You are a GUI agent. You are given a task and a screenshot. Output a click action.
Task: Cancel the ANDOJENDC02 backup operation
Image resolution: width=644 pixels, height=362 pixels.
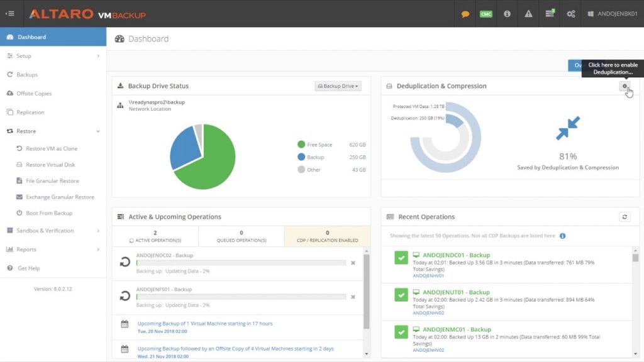click(353, 263)
